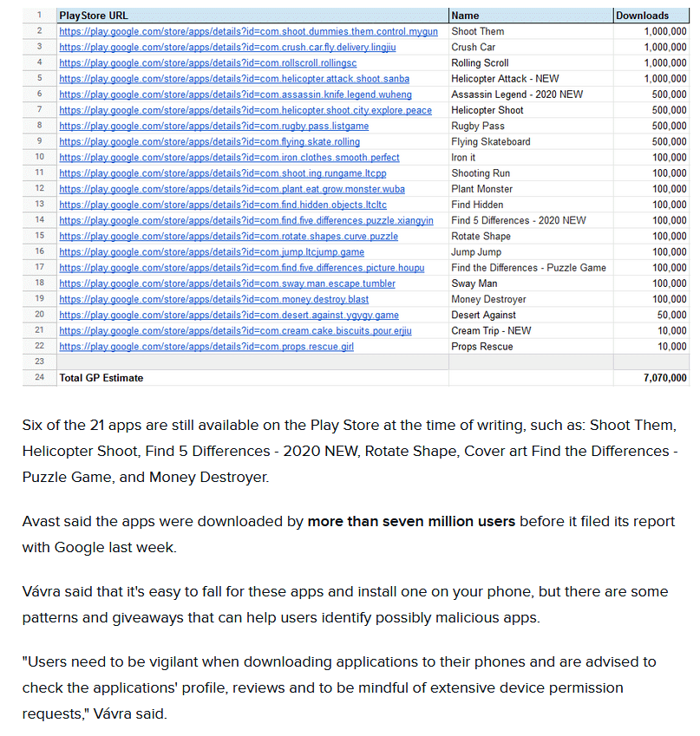Open the com.find.hidden.objects.ltcltc link

223,205
